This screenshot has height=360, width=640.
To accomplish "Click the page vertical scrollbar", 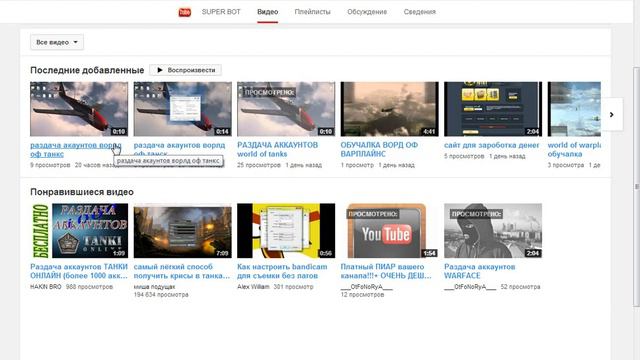I will pyautogui.click(x=636, y=186).
